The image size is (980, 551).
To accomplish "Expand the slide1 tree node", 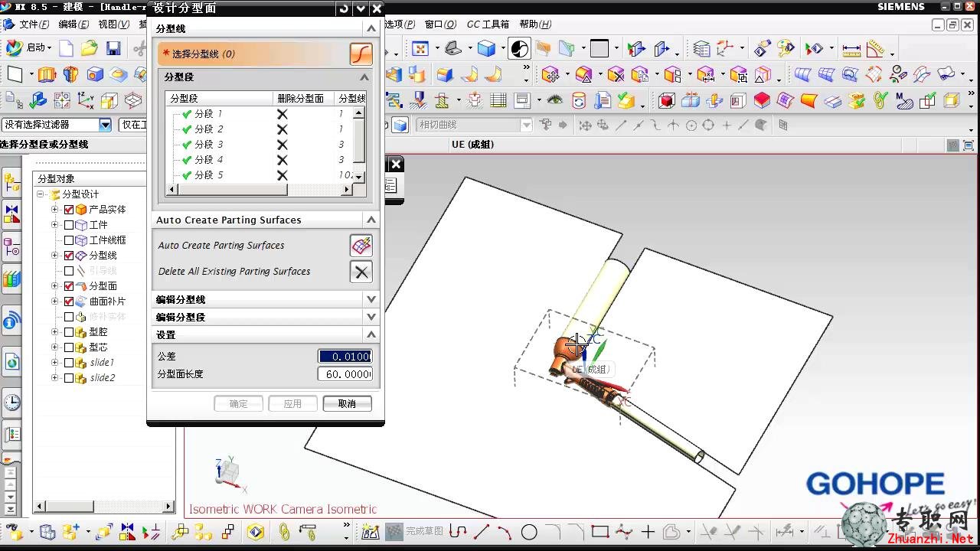I will coord(54,363).
